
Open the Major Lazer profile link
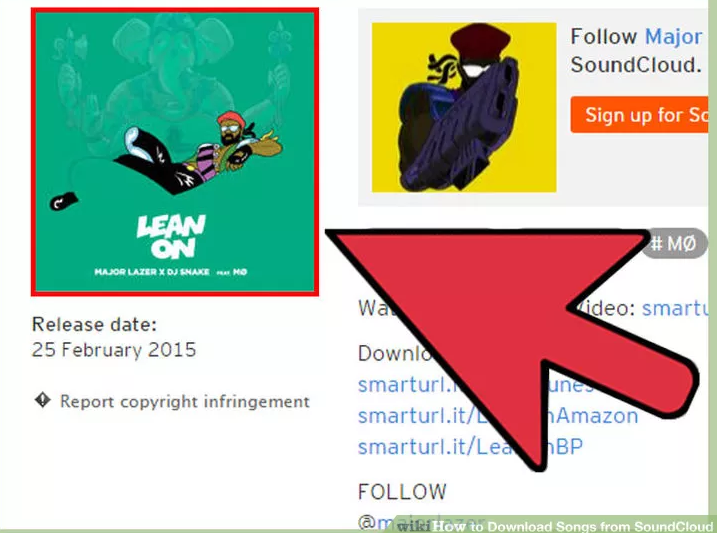(x=673, y=37)
